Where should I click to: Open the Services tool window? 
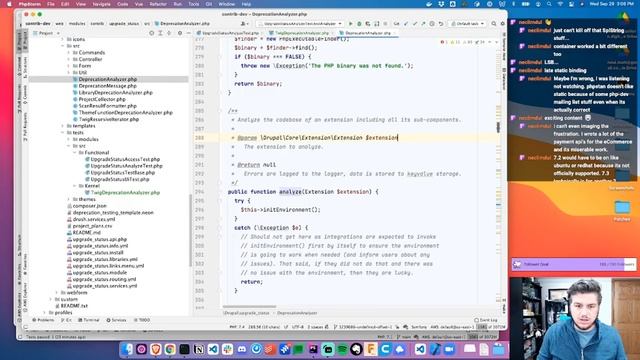(116, 320)
